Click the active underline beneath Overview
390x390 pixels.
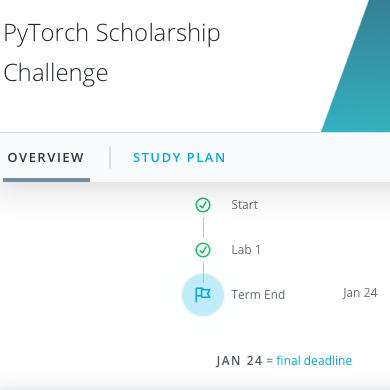click(x=46, y=180)
